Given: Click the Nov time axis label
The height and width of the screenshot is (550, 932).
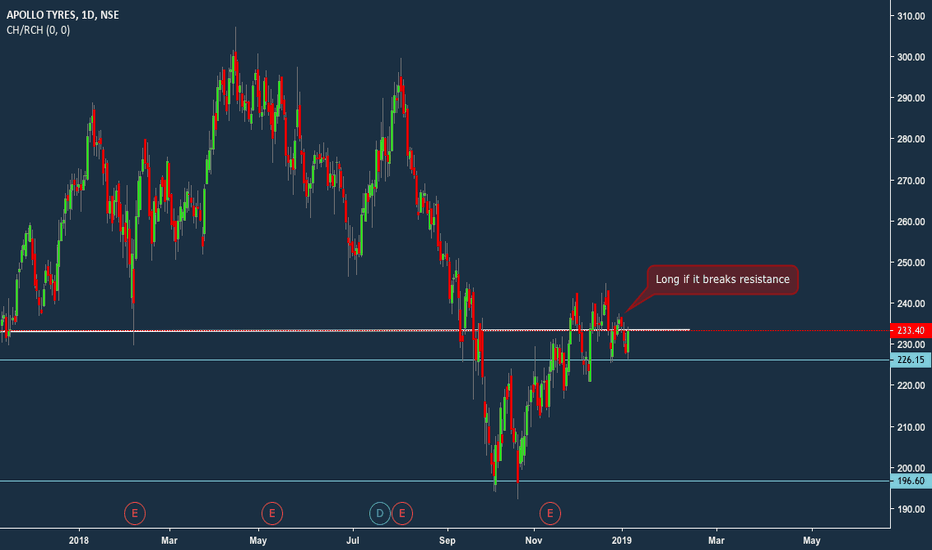Looking at the screenshot, I should [534, 540].
